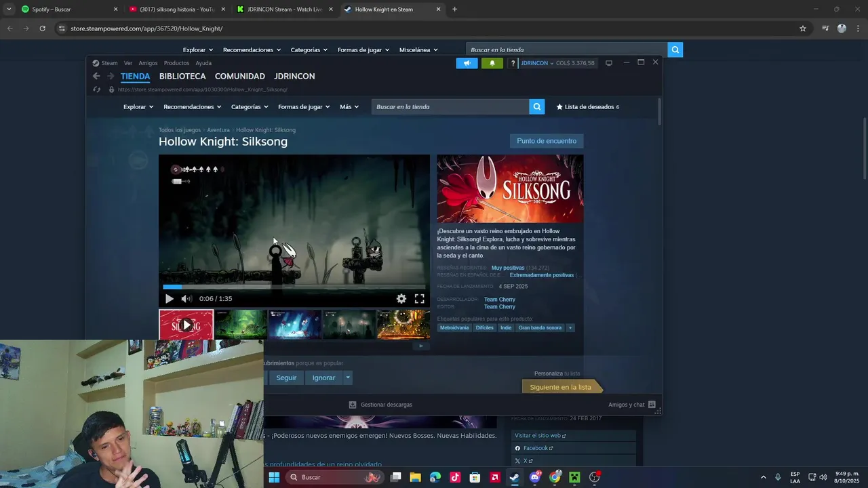868x488 pixels.
Task: Play the Silksong trailer video
Action: pyautogui.click(x=170, y=298)
